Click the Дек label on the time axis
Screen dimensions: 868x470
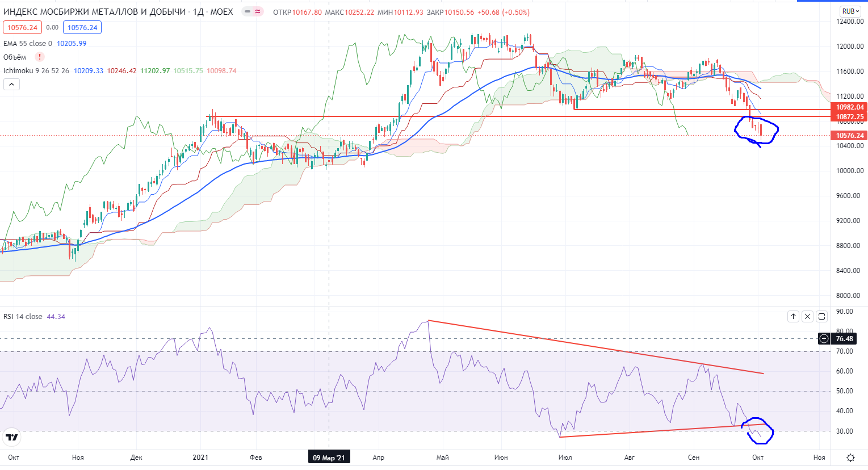click(x=136, y=458)
